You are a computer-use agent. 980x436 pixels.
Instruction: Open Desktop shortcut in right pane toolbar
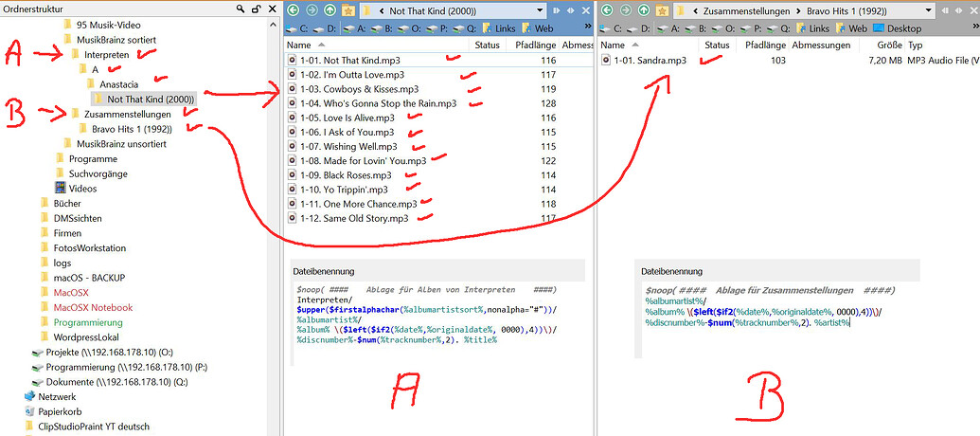coord(897,28)
